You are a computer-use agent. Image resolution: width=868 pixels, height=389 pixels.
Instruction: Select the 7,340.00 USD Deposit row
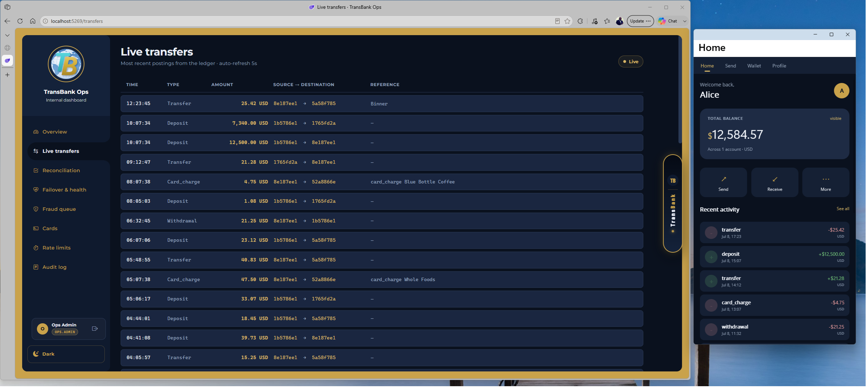382,123
